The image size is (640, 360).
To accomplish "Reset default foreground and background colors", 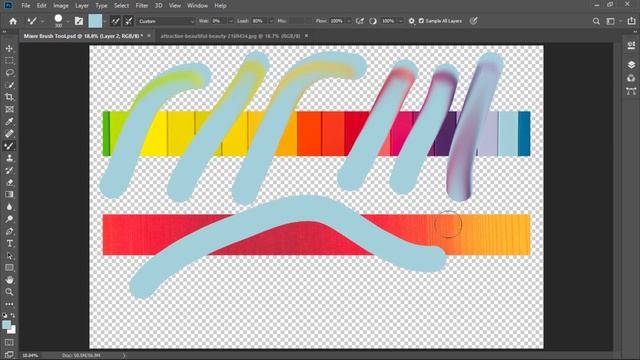I will pyautogui.click(x=4, y=316).
